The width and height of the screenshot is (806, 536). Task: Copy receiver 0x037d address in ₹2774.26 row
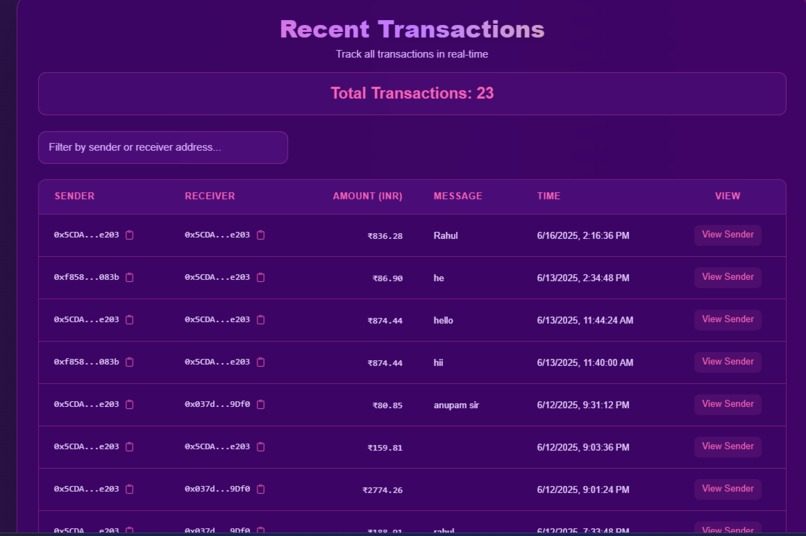pyautogui.click(x=261, y=489)
